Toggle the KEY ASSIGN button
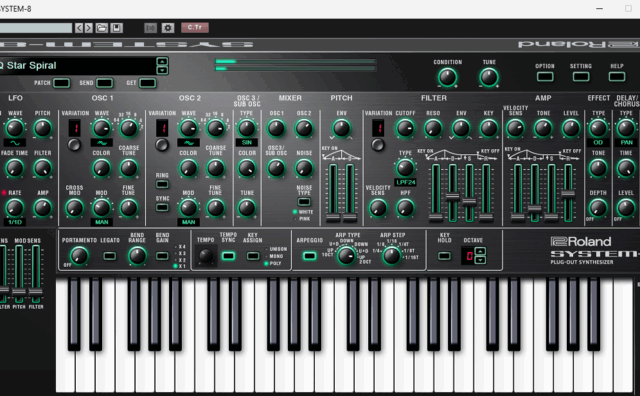 [253, 256]
